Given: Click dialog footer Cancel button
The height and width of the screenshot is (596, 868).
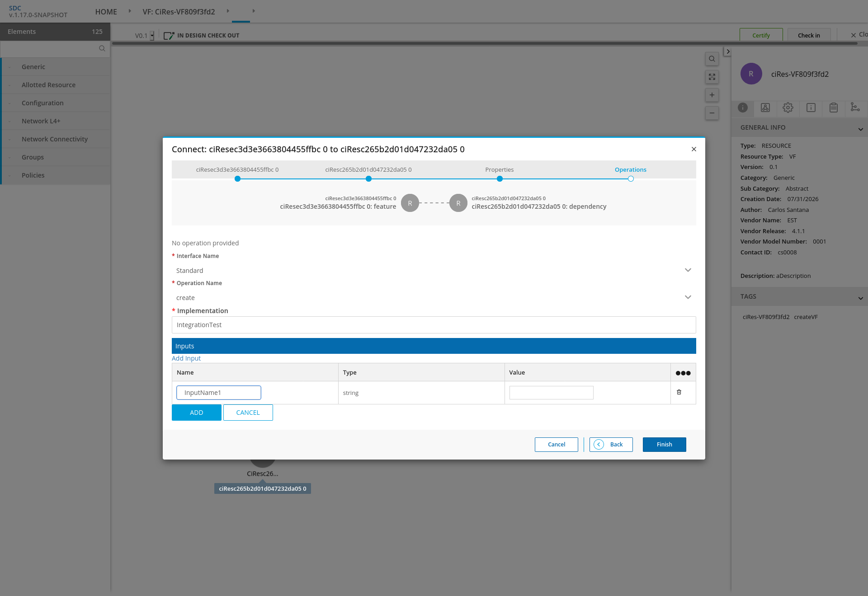Looking at the screenshot, I should (x=557, y=445).
